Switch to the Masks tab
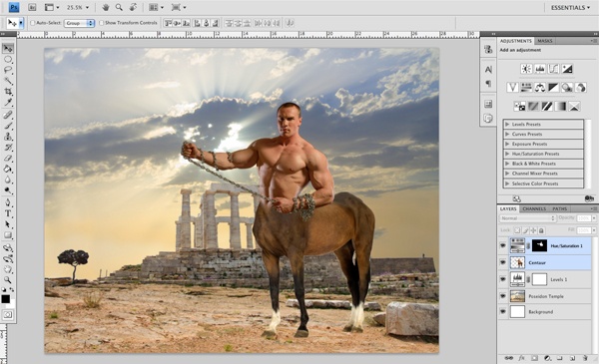 click(x=544, y=41)
